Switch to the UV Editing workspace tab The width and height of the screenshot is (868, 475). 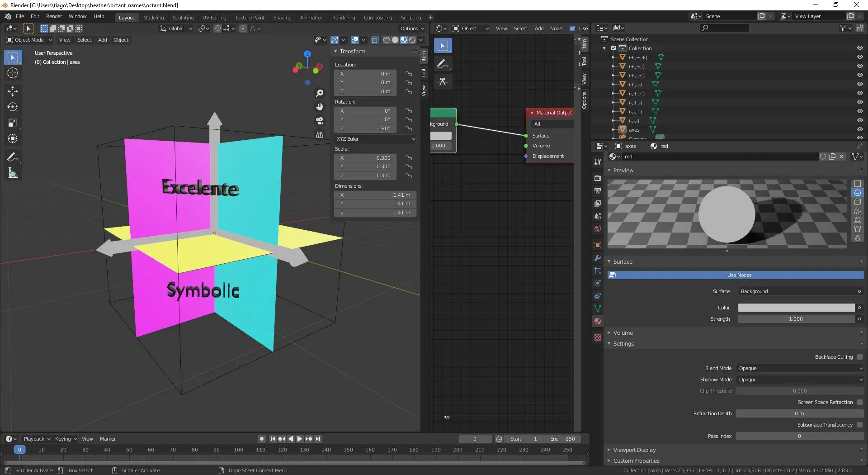pos(214,18)
